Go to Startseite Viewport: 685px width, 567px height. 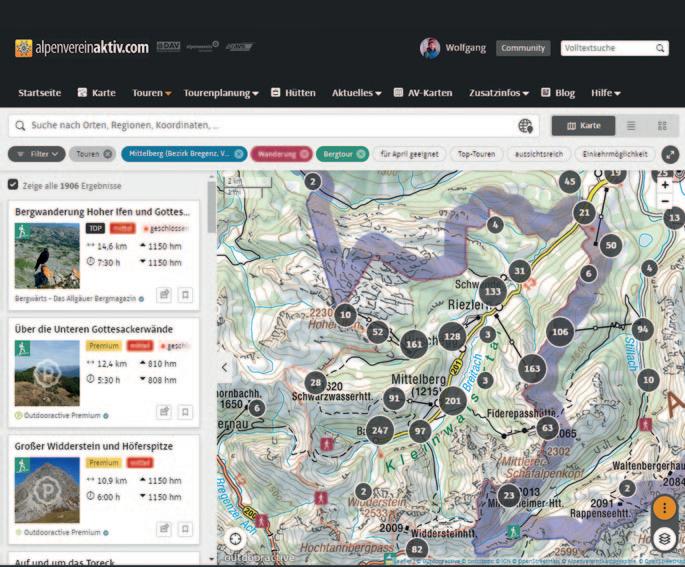coord(39,93)
